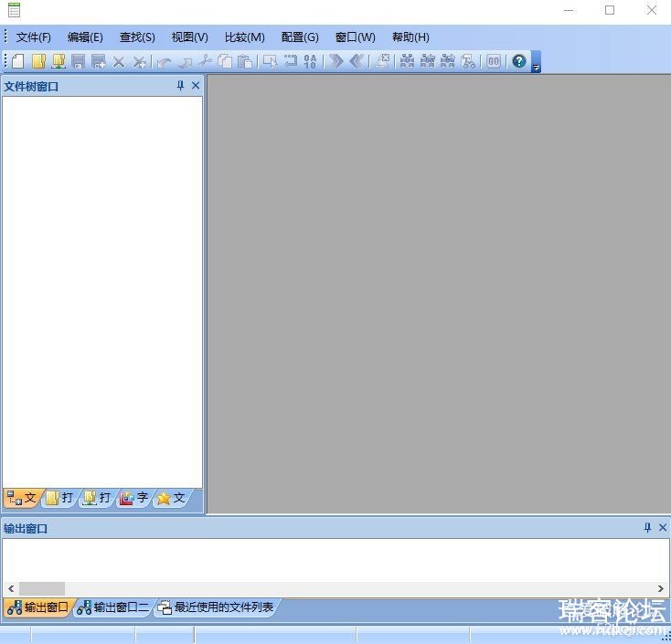The image size is (671, 644).
Task: Click the binoculars Find Next icon
Action: tap(448, 61)
